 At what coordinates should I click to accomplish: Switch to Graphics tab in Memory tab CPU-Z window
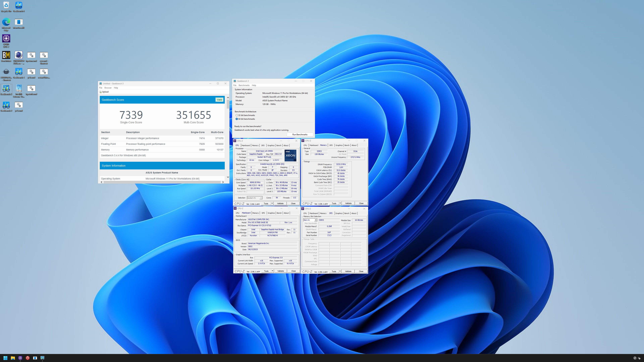click(x=339, y=145)
